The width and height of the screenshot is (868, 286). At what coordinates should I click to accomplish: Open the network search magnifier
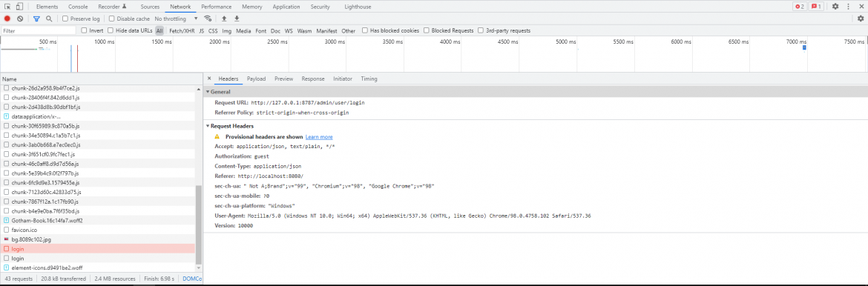(49, 19)
